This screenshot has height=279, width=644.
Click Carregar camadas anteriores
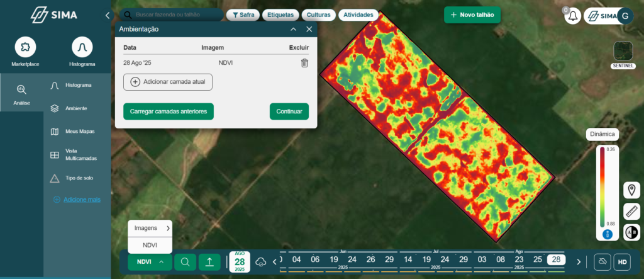click(169, 111)
